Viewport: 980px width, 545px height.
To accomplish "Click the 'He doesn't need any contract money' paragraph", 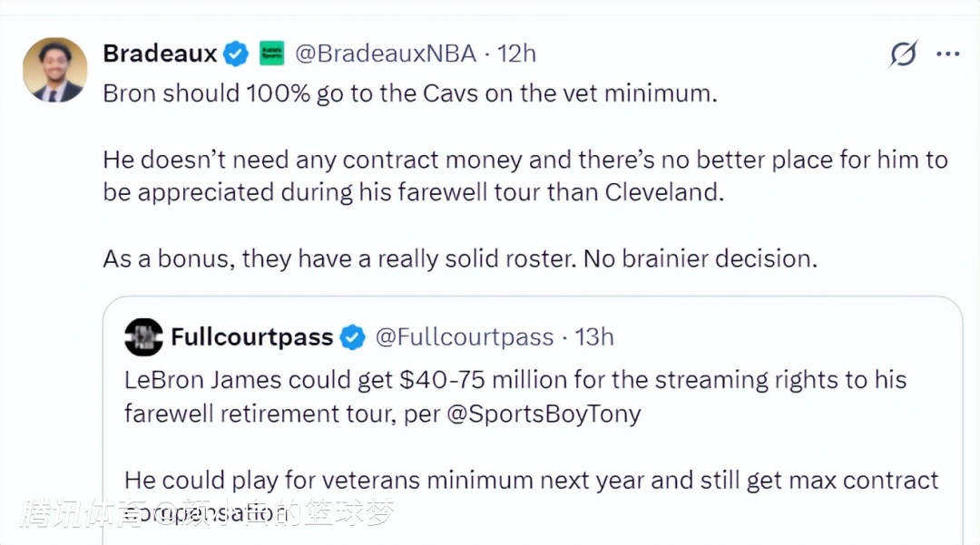I will tap(524, 177).
